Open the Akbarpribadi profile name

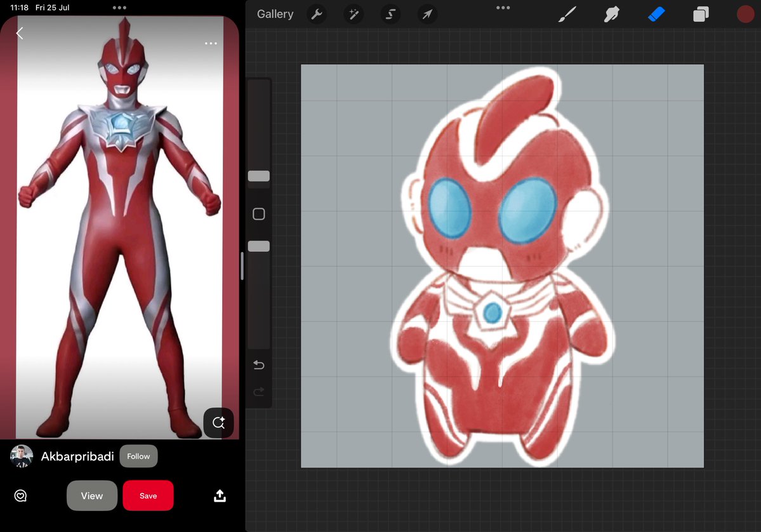tap(77, 456)
